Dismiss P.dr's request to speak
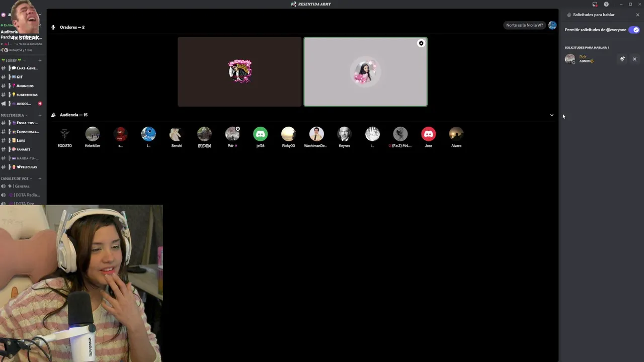 [634, 59]
